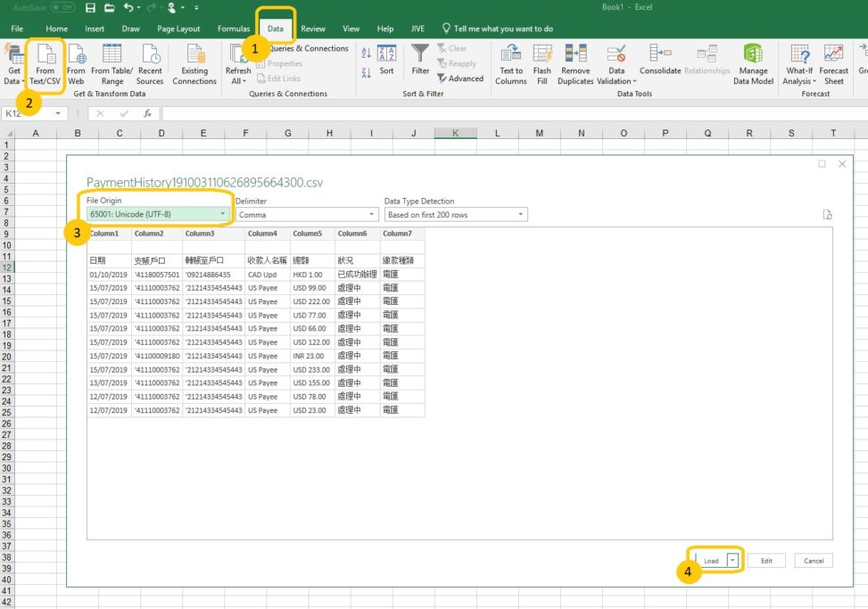This screenshot has height=609, width=868.
Task: Open the Filter tool
Action: [420, 61]
